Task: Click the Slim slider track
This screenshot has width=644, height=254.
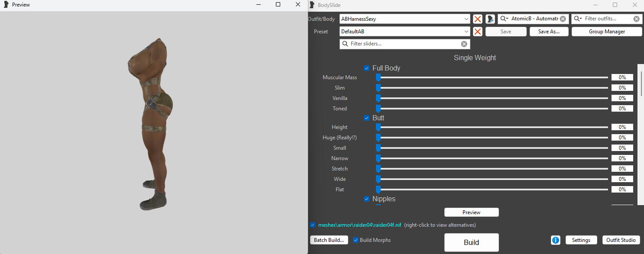Action: coord(492,88)
